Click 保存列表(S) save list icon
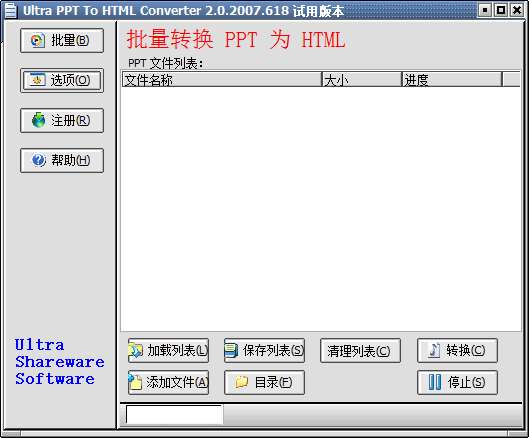 click(x=231, y=351)
